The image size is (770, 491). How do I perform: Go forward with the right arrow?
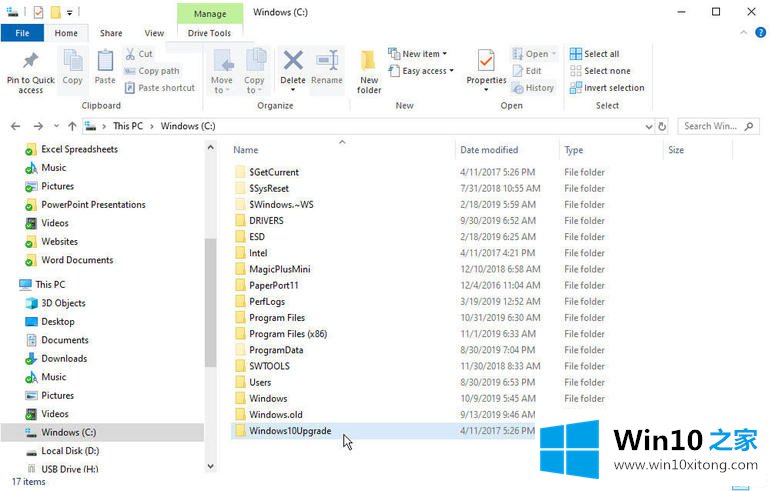tap(38, 126)
